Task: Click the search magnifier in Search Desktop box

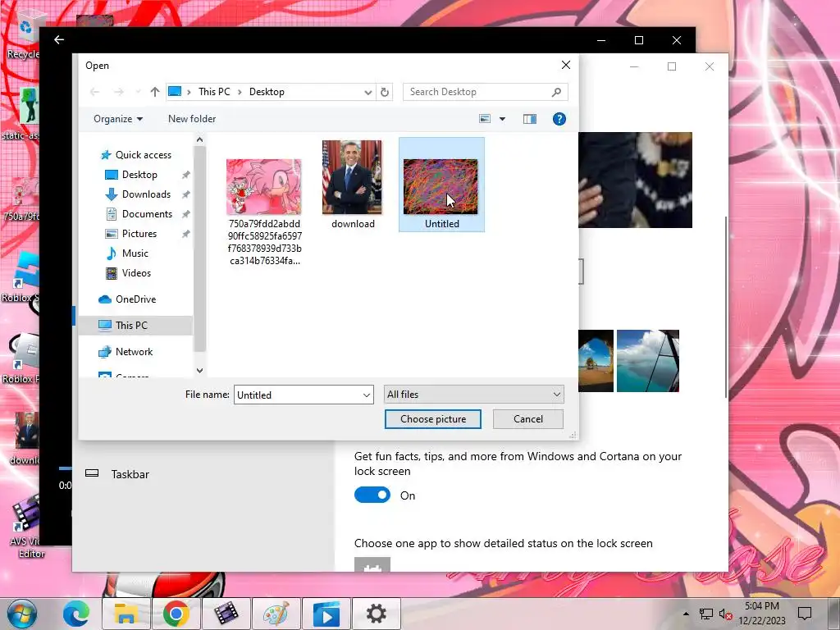Action: [557, 92]
